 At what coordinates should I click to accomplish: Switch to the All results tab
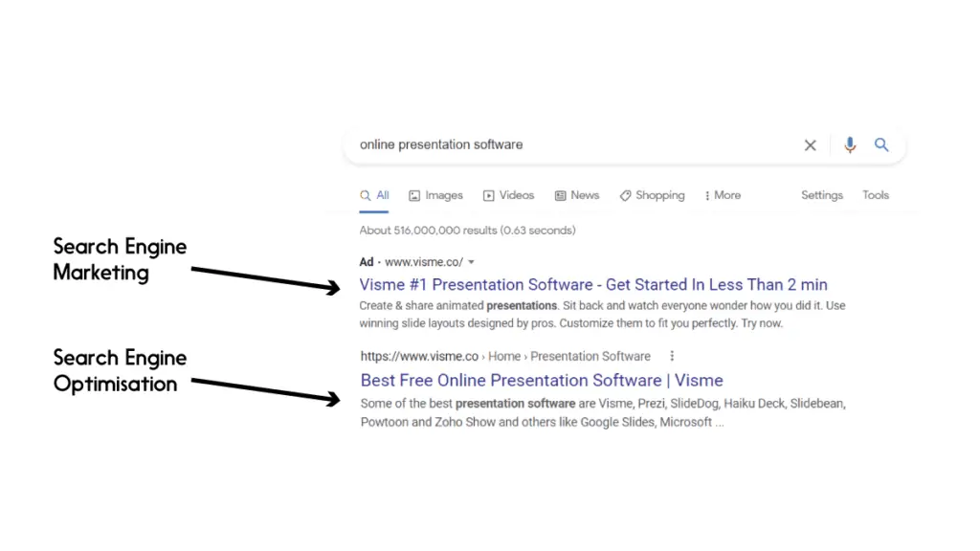point(376,195)
